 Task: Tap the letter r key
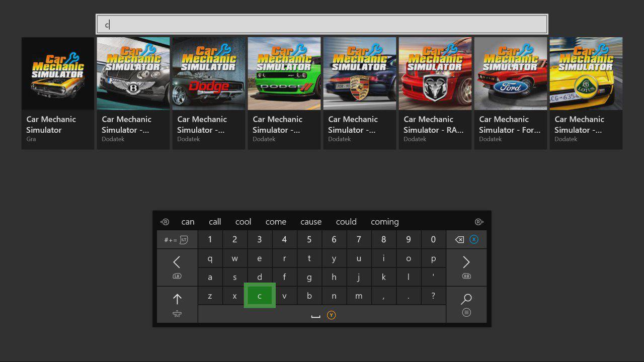click(284, 259)
